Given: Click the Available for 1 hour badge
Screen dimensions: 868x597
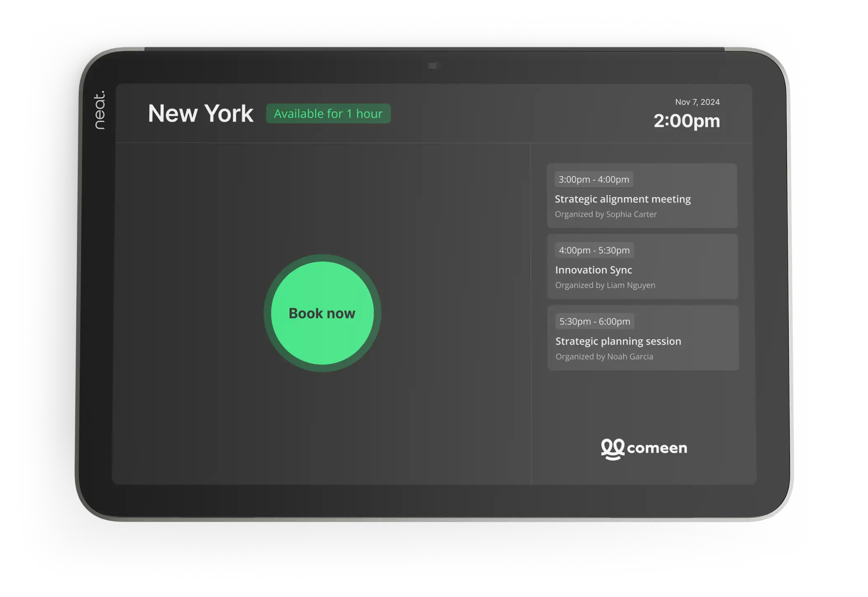Looking at the screenshot, I should (328, 114).
